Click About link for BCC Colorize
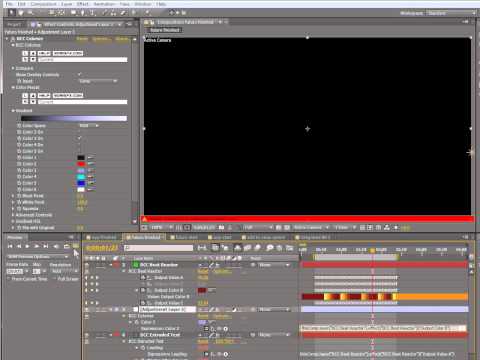 point(122,39)
